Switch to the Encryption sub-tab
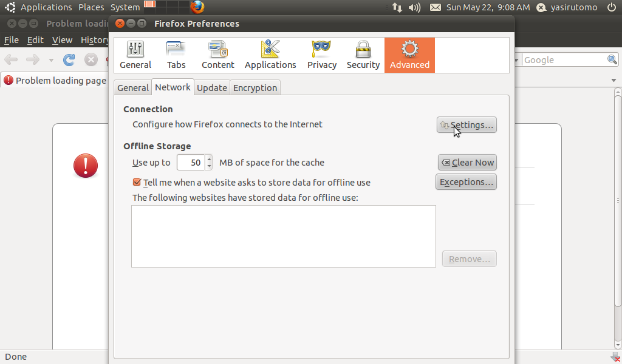622x364 pixels. click(x=255, y=87)
